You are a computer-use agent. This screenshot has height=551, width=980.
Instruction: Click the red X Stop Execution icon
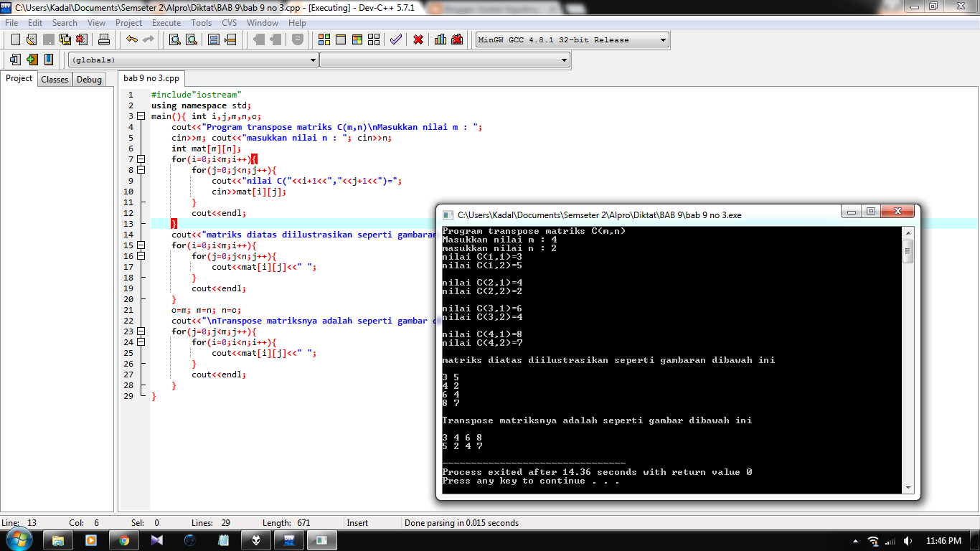tap(418, 39)
